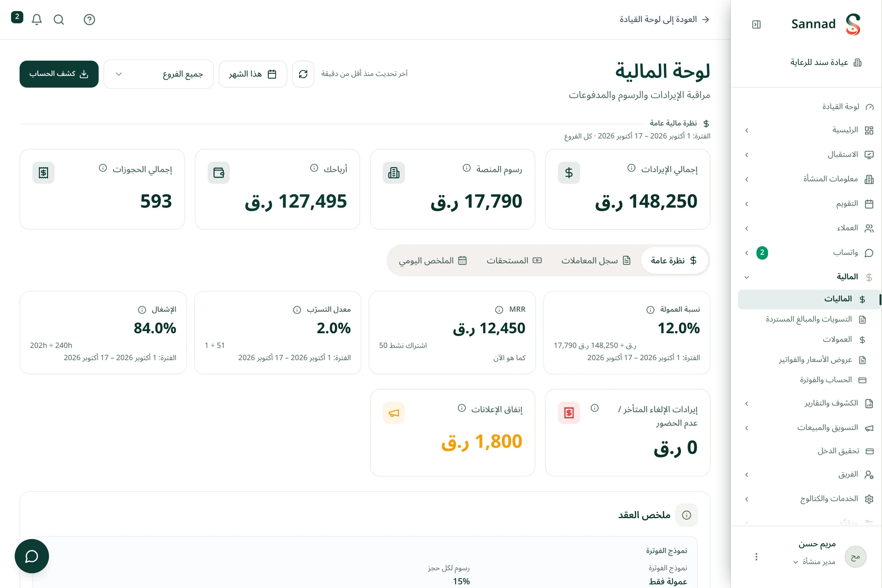Show info icon for الإشغال
The width and height of the screenshot is (882, 588).
click(142, 310)
